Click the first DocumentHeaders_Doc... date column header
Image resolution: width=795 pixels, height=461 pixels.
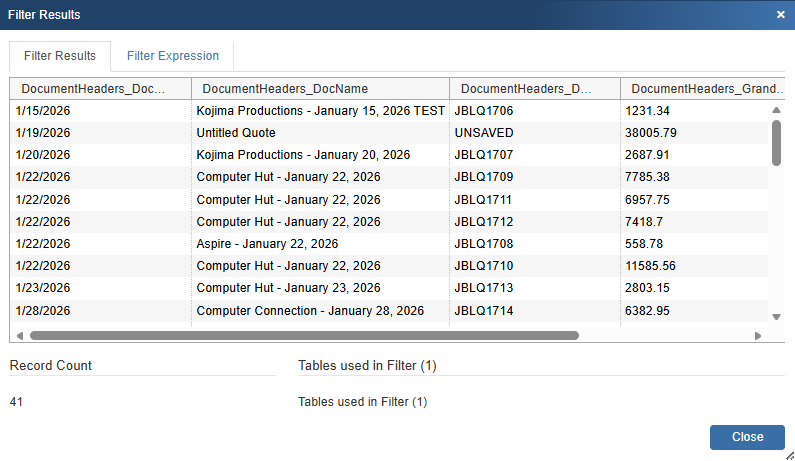click(x=100, y=88)
